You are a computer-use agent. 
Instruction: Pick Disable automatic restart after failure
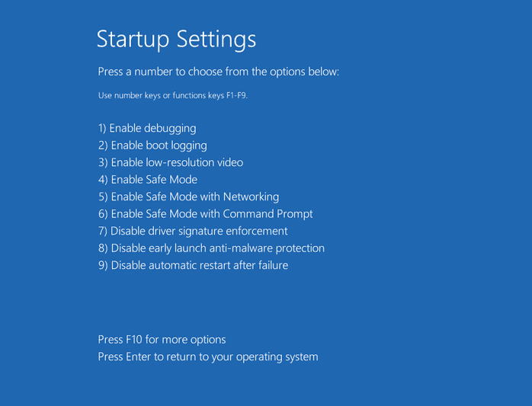click(193, 265)
